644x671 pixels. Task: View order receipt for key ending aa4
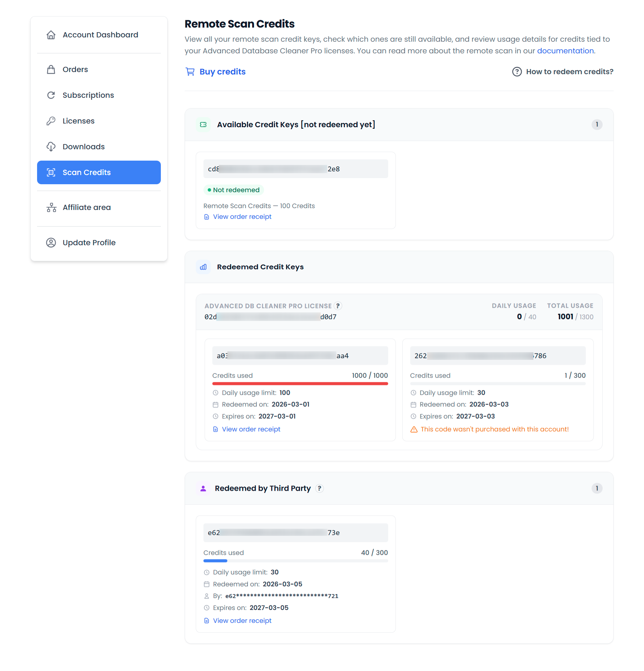[251, 429]
